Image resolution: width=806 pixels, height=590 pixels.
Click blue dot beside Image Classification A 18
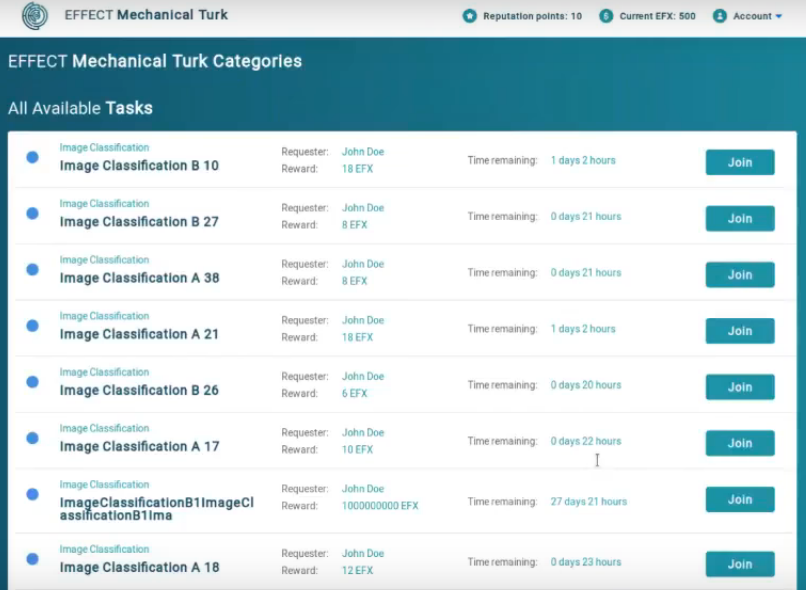[32, 559]
